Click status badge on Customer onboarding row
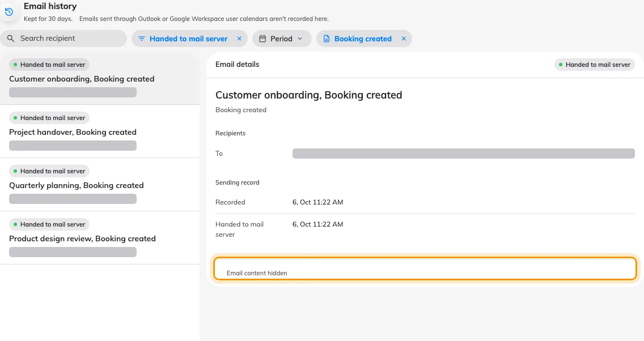Image resolution: width=644 pixels, height=341 pixels. pos(49,65)
